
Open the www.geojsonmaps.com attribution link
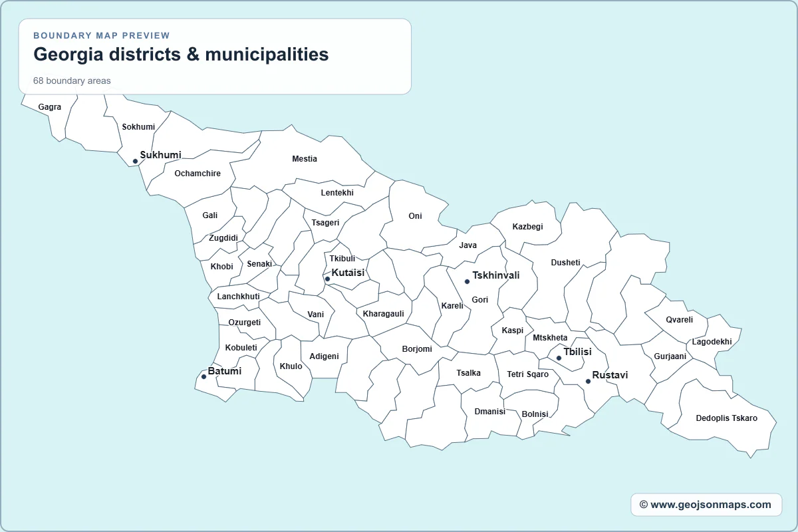click(706, 504)
